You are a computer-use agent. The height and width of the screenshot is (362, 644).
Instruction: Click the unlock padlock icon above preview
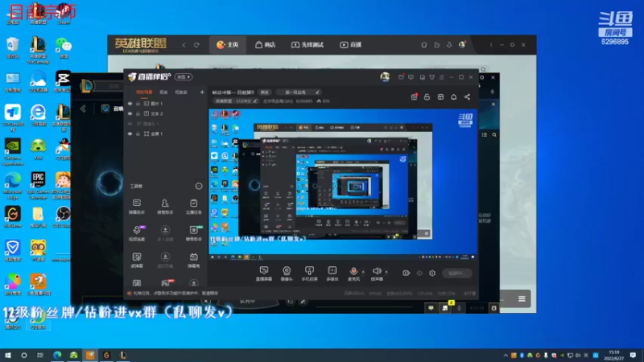point(427,97)
